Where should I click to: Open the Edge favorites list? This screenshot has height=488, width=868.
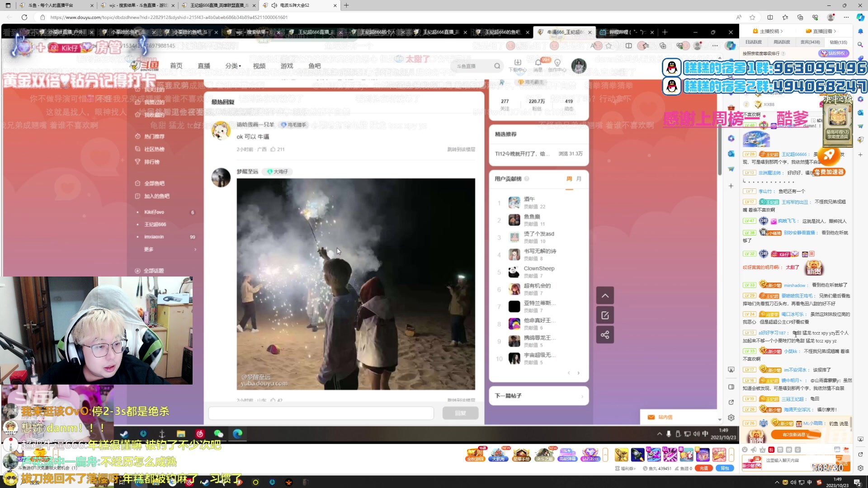coord(785,17)
